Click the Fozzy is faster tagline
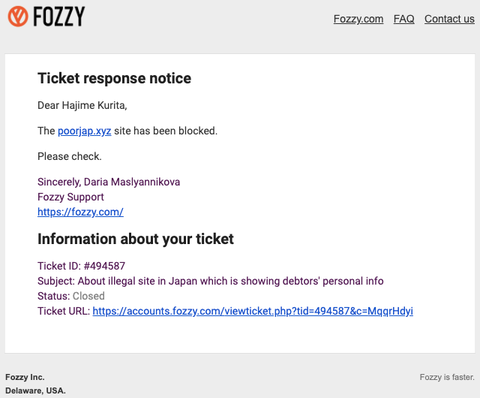 tap(447, 377)
